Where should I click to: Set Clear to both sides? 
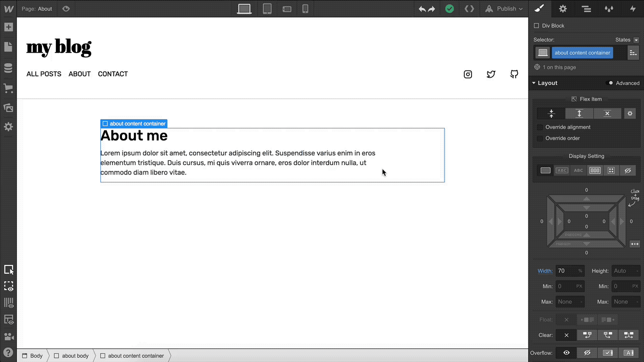click(629, 335)
